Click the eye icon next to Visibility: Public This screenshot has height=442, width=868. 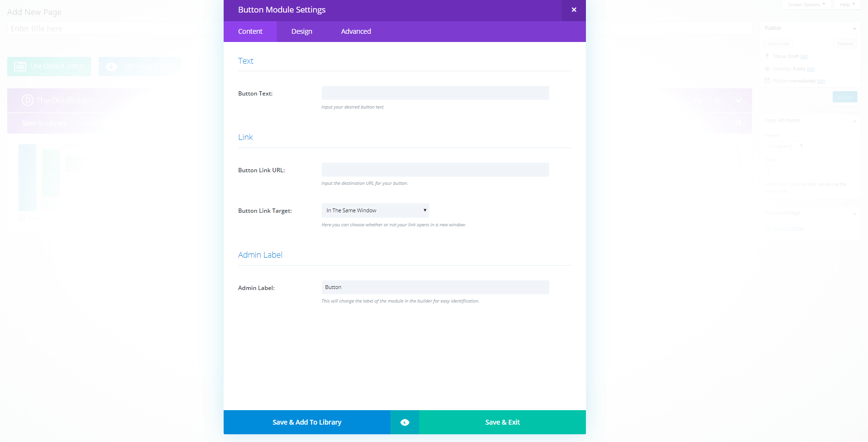(x=767, y=69)
